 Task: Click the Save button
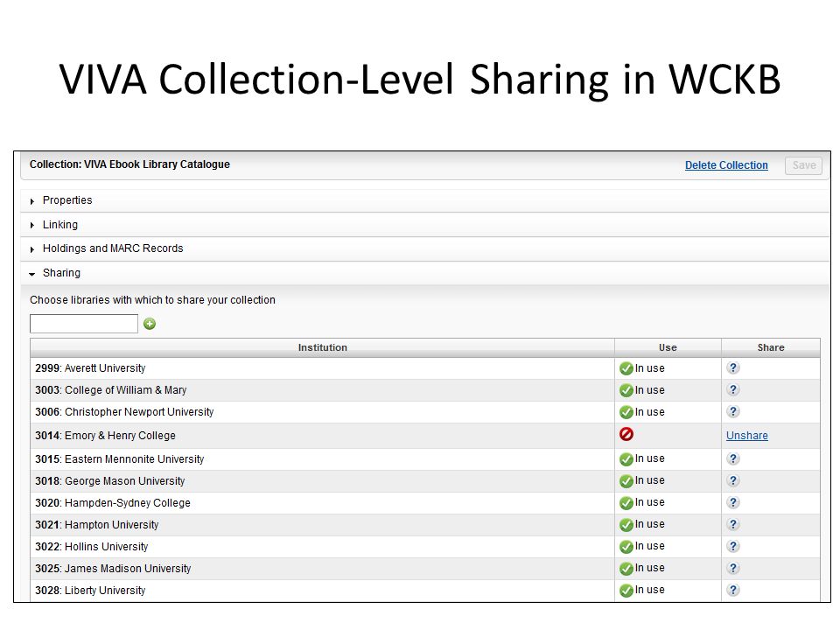coord(803,165)
